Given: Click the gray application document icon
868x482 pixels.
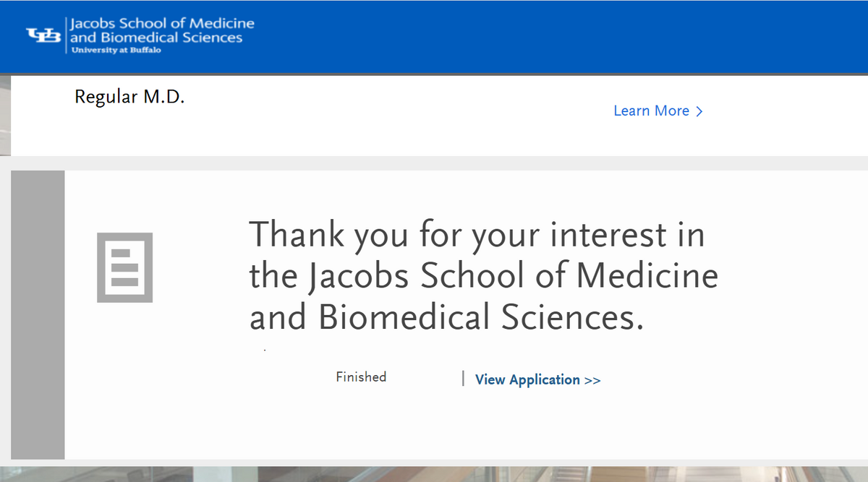Looking at the screenshot, I should [124, 267].
